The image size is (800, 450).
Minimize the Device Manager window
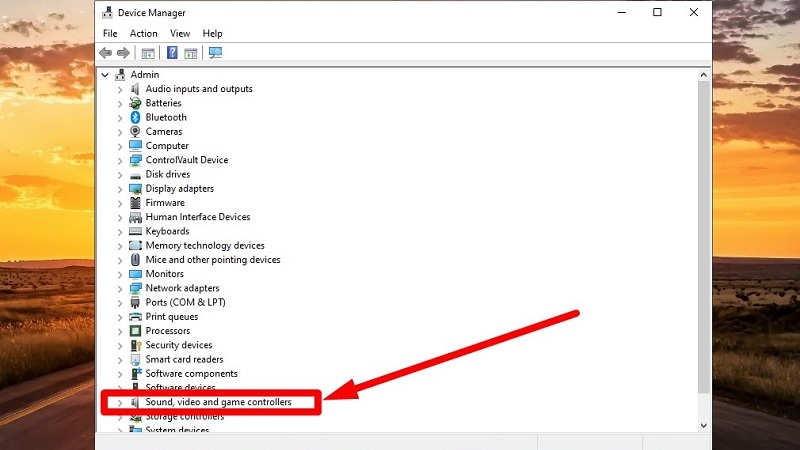click(621, 12)
